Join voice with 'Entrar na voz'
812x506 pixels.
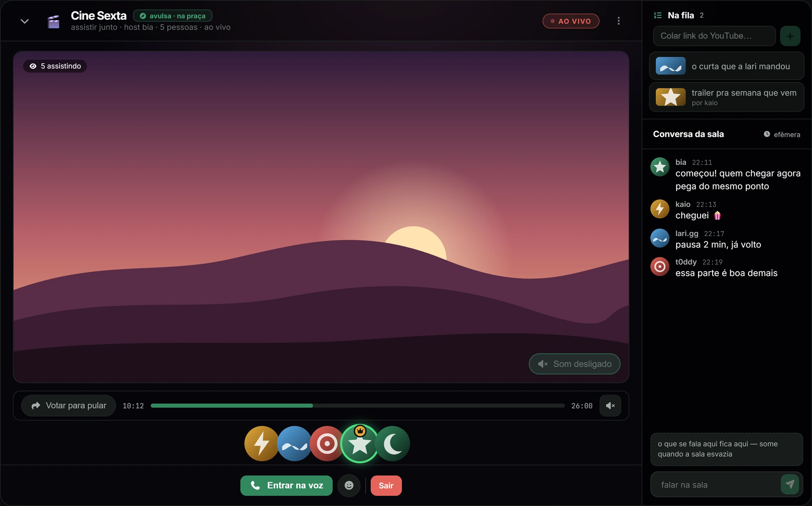[x=286, y=485]
